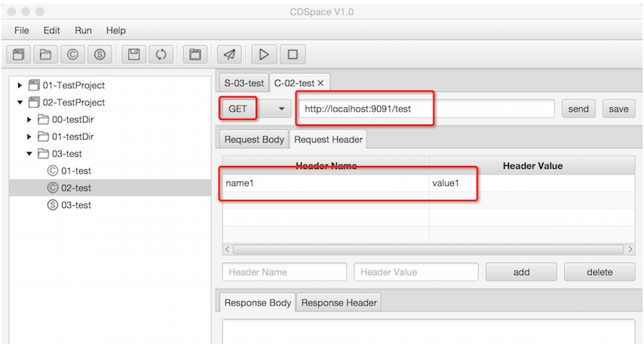
Task: Switch to the Request Body tab
Action: [x=254, y=139]
